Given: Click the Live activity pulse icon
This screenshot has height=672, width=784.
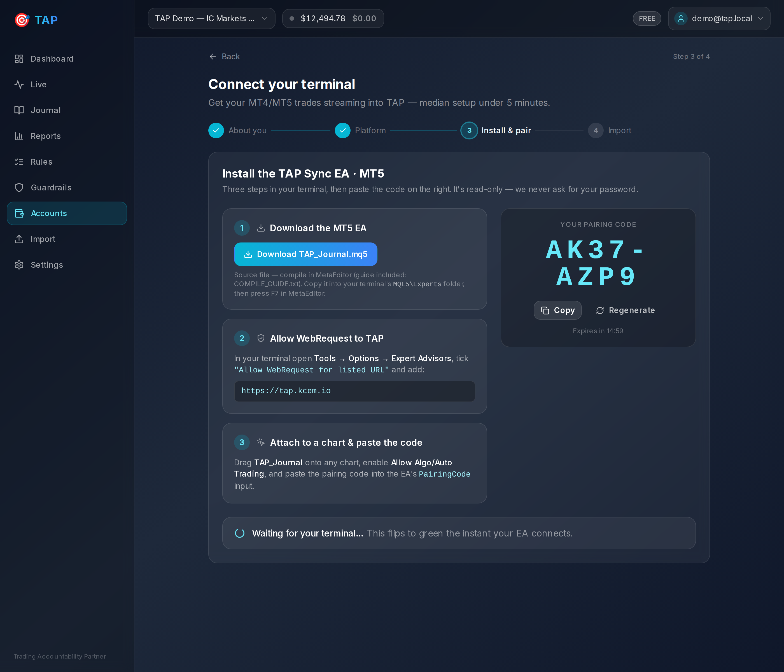Looking at the screenshot, I should pyautogui.click(x=19, y=84).
